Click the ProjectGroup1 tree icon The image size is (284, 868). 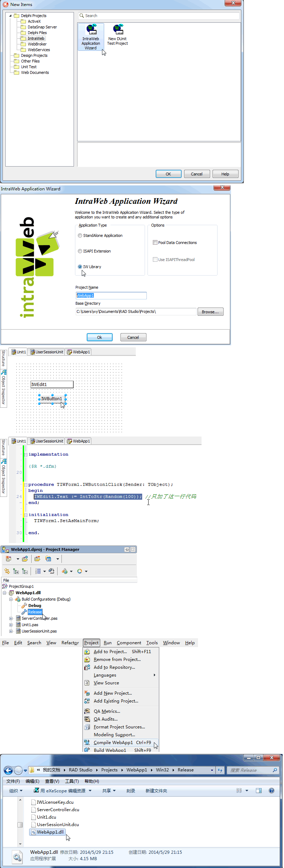[x=5, y=586]
